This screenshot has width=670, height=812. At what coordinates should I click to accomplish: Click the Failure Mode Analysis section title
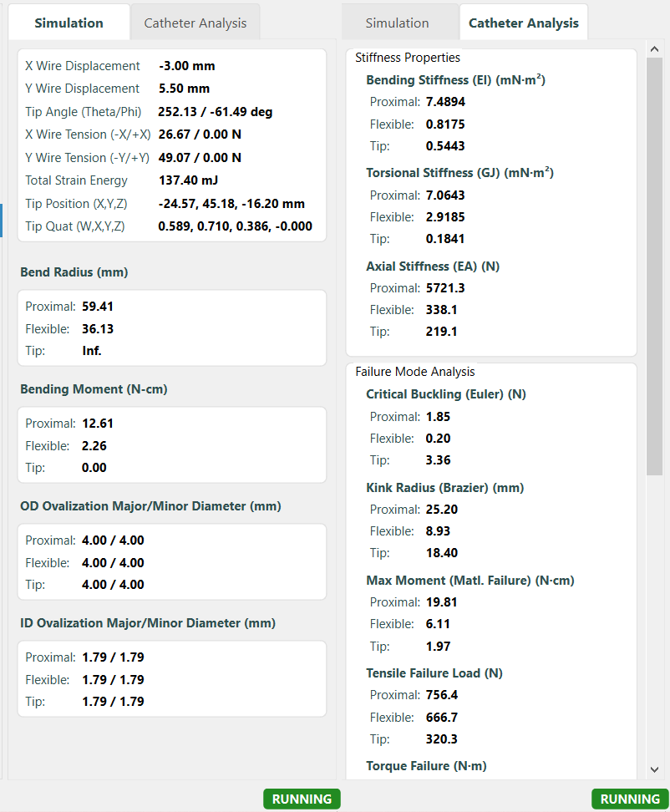[x=414, y=372]
